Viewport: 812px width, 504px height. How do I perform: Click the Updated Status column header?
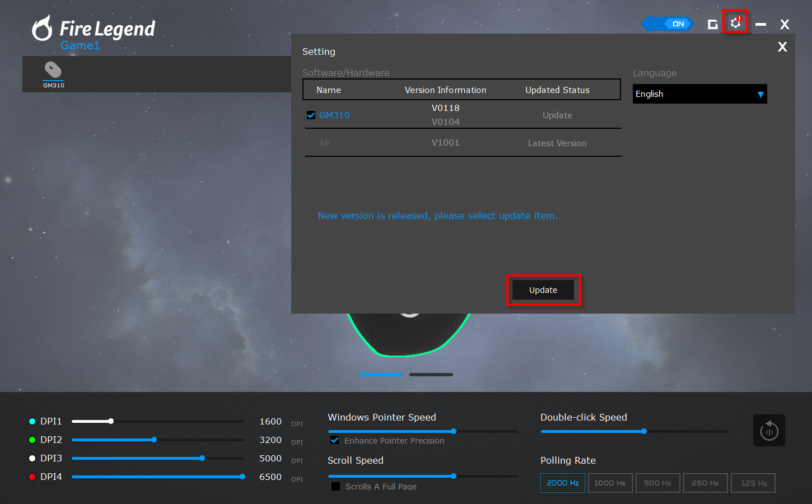tap(557, 90)
